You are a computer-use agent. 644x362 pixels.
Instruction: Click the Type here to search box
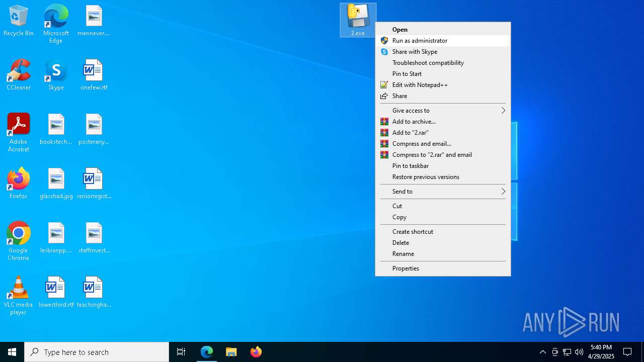[x=97, y=352]
